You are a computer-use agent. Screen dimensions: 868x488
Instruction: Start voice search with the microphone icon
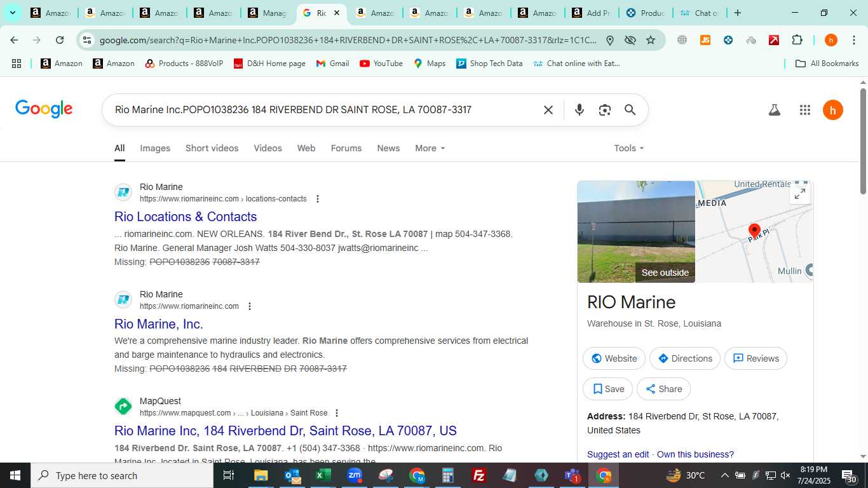click(x=579, y=110)
